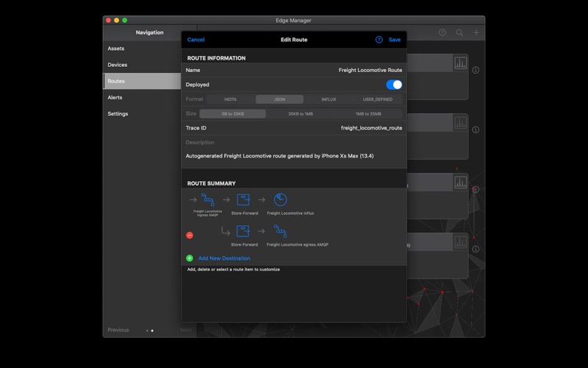The height and width of the screenshot is (368, 588).
Task: Select the Freight Locomotive Influx icon
Action: [x=280, y=199]
